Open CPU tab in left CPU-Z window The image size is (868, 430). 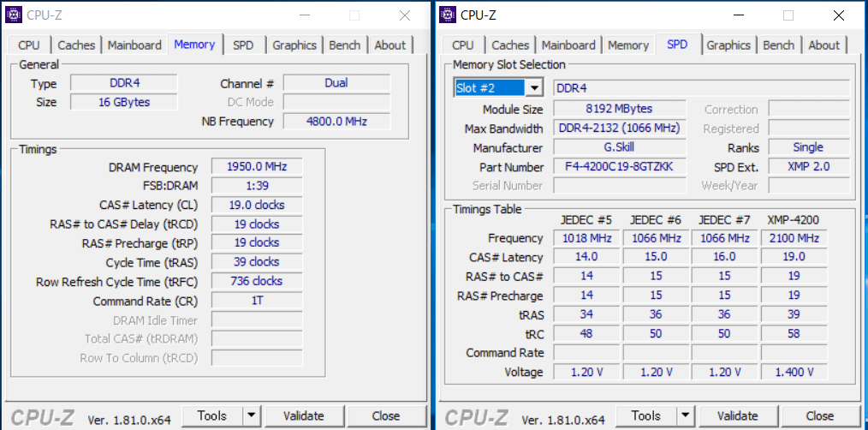coord(29,45)
